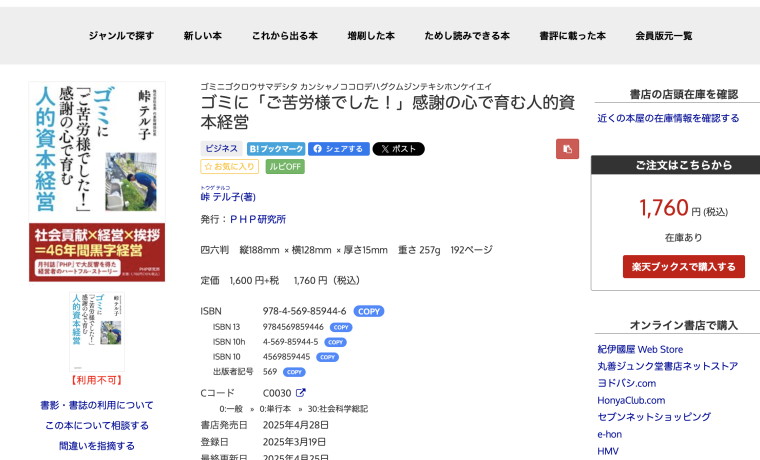This screenshot has height=460, width=760.
Task: Follow the 紀伊國屋 Web Store link
Action: pyautogui.click(x=640, y=349)
